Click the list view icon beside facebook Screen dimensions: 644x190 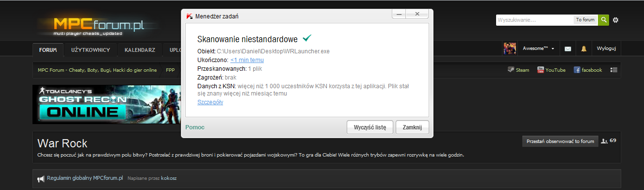coord(614,70)
